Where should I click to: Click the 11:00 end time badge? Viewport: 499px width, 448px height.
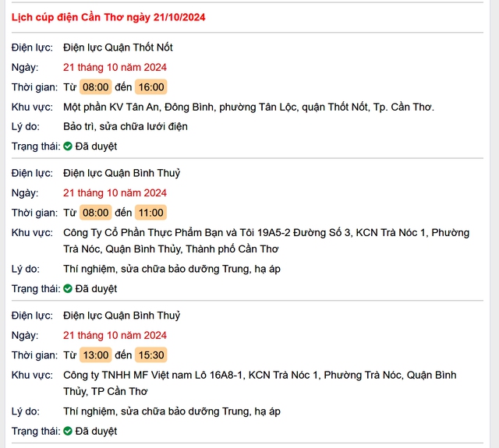[150, 213]
